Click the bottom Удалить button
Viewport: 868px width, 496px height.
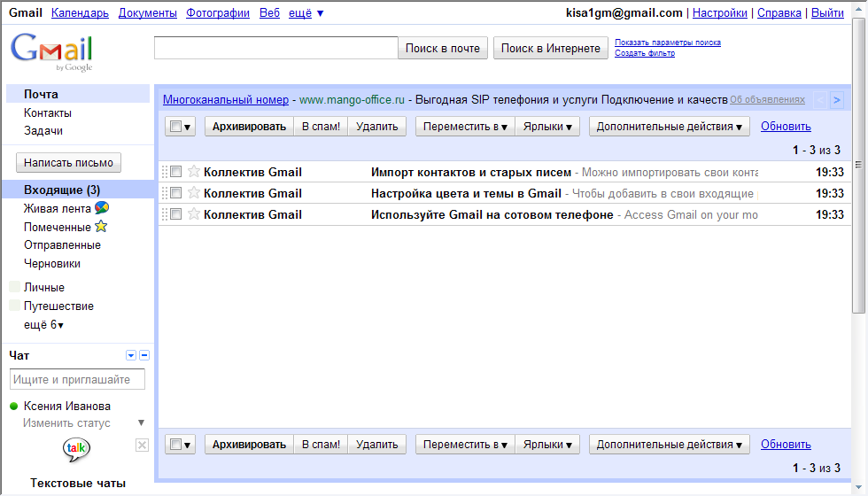point(377,444)
